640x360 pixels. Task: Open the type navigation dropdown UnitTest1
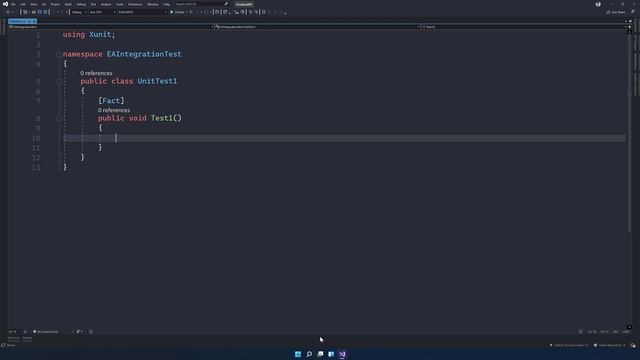318,27
